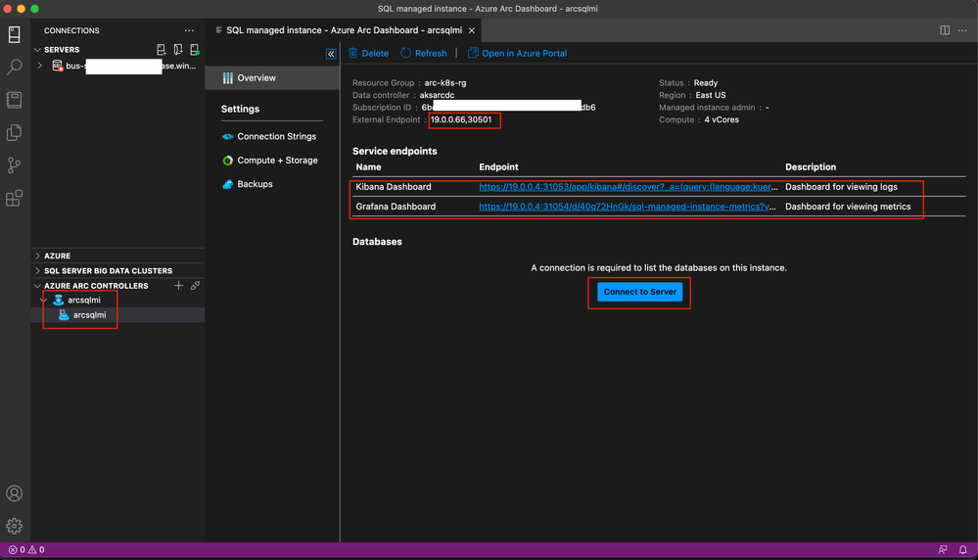Expand the Azure section
Image resolution: width=978 pixels, height=560 pixels.
[37, 256]
